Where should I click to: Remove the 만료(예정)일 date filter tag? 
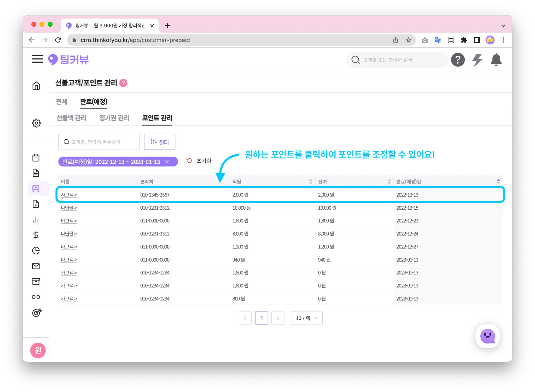click(x=167, y=162)
